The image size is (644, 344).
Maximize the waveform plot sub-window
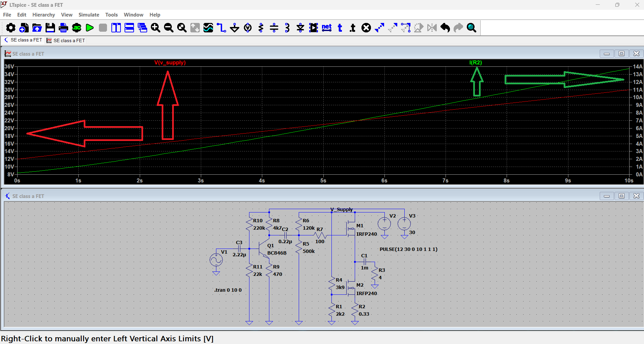[621, 54]
